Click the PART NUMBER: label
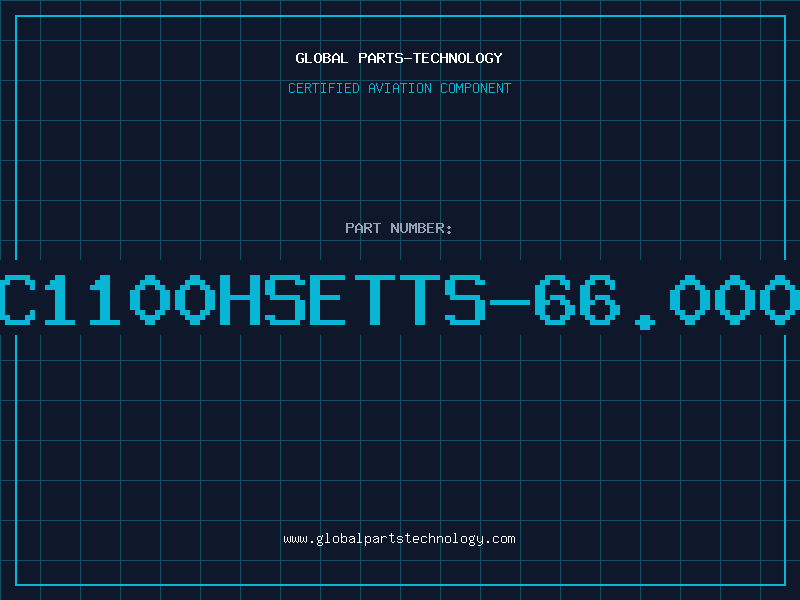Screen dimensions: 800x600 pyautogui.click(x=399, y=228)
